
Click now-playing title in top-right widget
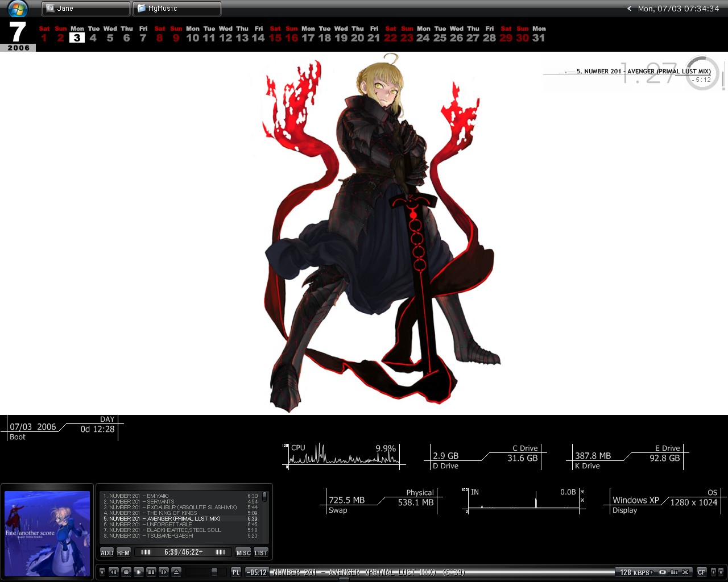(x=643, y=71)
